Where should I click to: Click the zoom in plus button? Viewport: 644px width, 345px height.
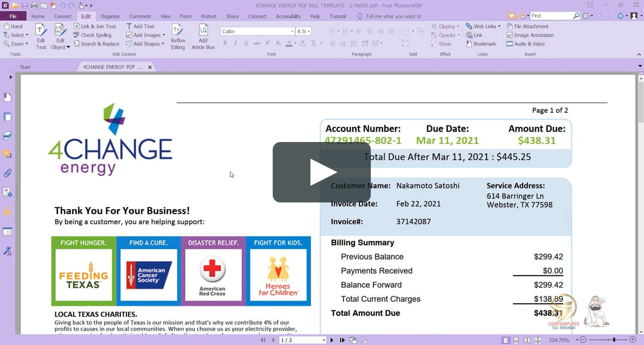click(x=633, y=340)
